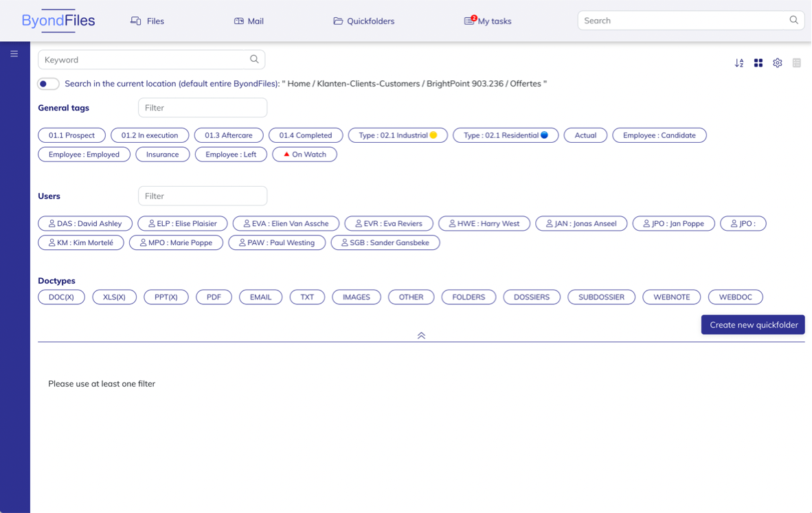The height and width of the screenshot is (513, 812).
Task: Click the greyed-out list view icon
Action: [x=797, y=63]
